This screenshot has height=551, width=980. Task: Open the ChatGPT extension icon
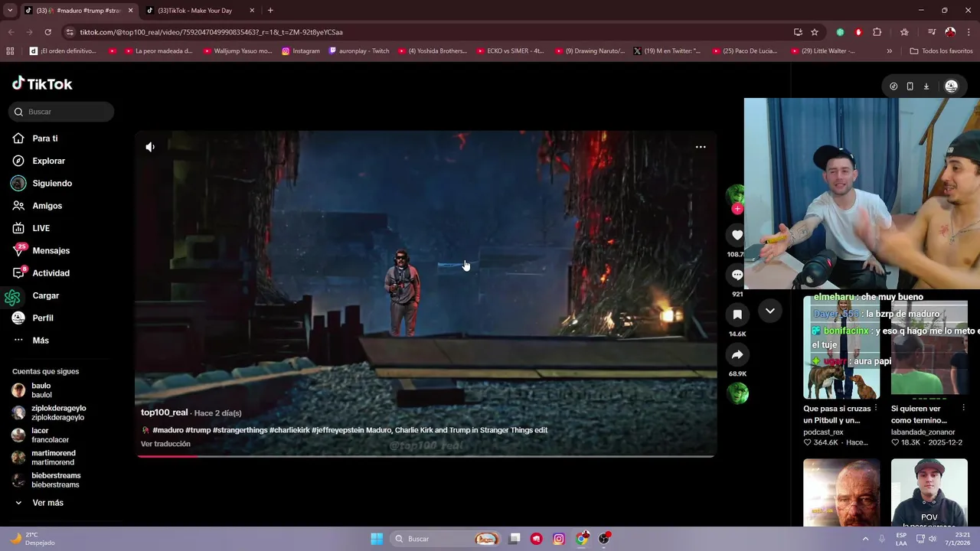point(840,32)
